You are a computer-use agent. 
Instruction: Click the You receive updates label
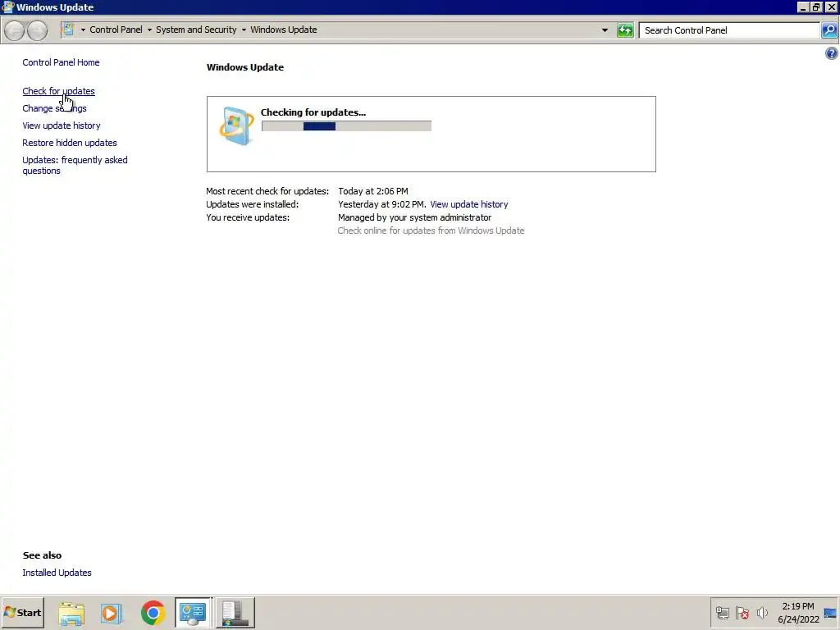(x=248, y=217)
